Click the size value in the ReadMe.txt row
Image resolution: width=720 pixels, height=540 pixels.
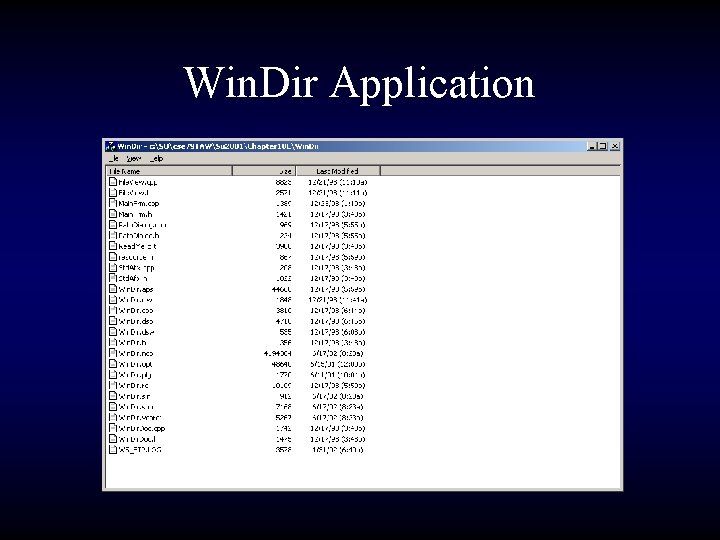[283, 246]
